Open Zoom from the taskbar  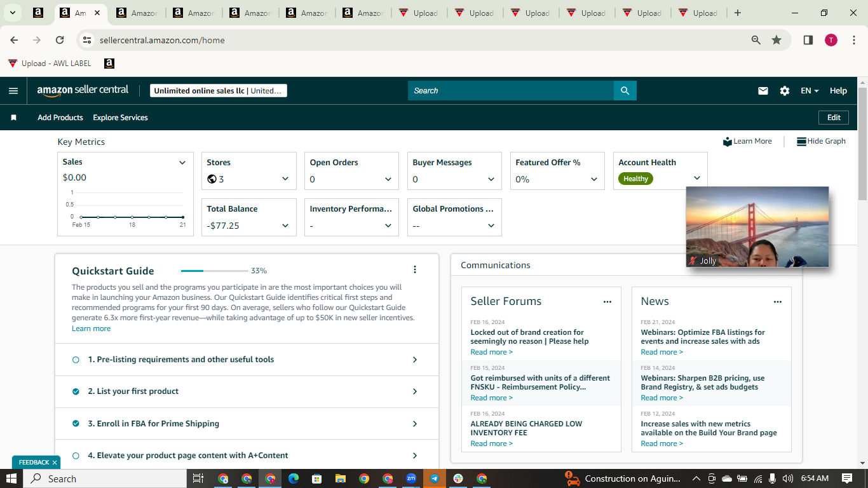[x=411, y=478]
